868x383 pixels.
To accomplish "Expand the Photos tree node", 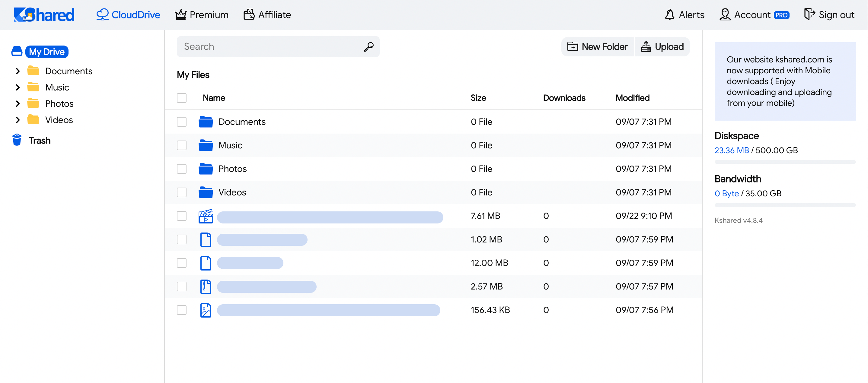I will [x=18, y=103].
